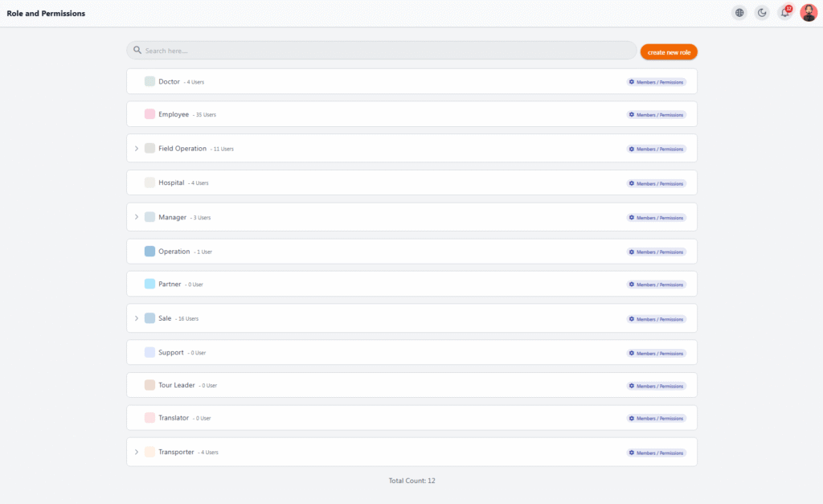Expand the Manager role
The image size is (823, 504).
point(137,217)
